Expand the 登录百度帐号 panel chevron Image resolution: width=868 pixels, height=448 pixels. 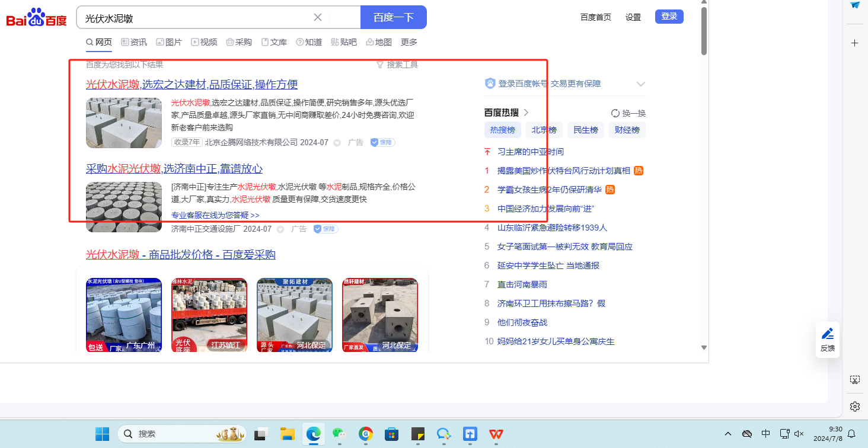[x=641, y=84]
